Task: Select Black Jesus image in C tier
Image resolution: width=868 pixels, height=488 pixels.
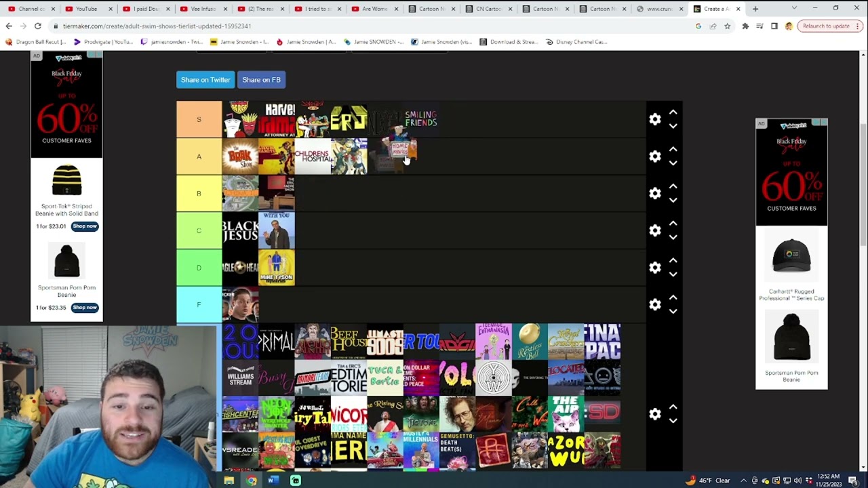Action: click(240, 230)
